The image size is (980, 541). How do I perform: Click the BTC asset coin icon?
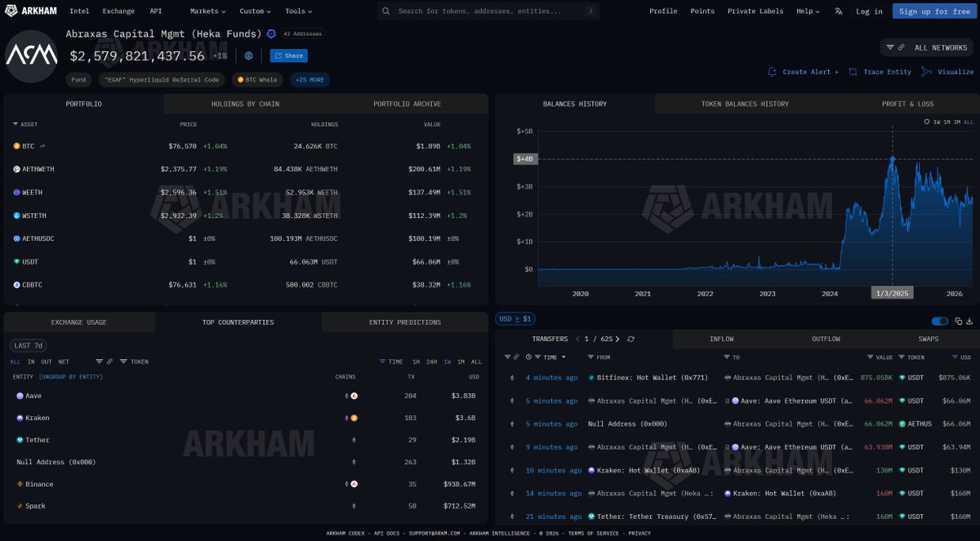[x=16, y=146]
